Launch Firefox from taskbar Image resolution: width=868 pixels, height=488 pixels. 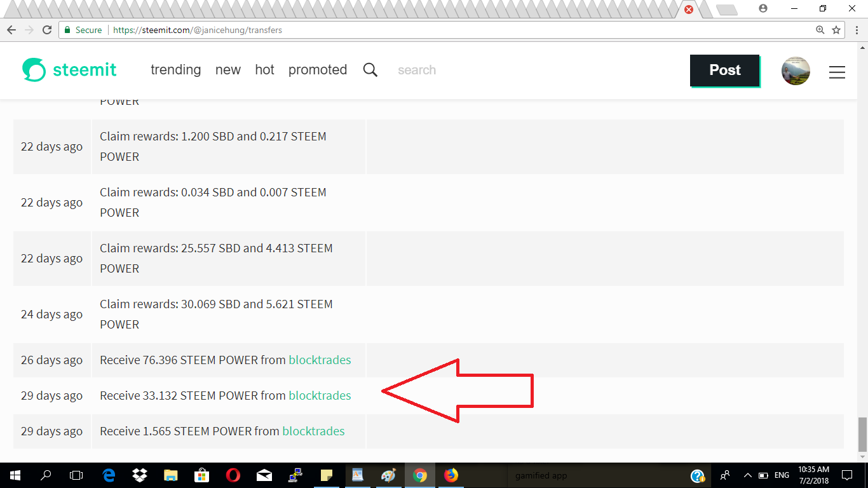pos(451,475)
